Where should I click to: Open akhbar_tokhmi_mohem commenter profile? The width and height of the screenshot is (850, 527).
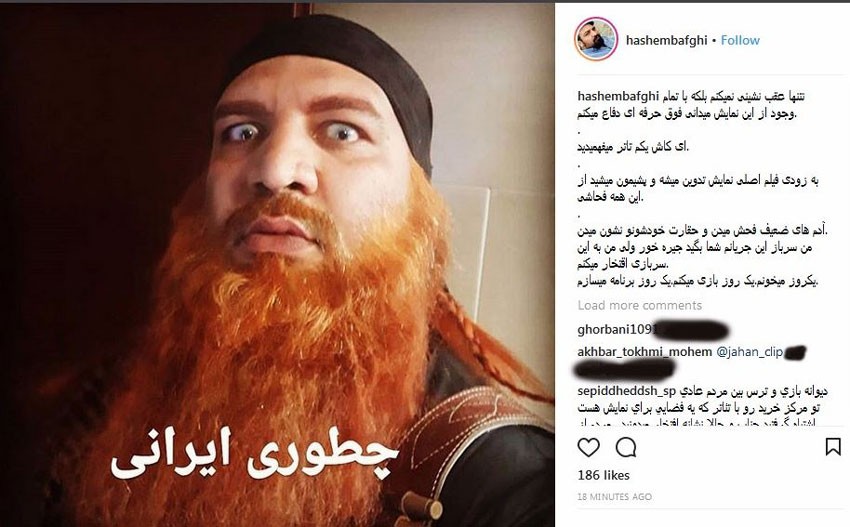pos(645,352)
